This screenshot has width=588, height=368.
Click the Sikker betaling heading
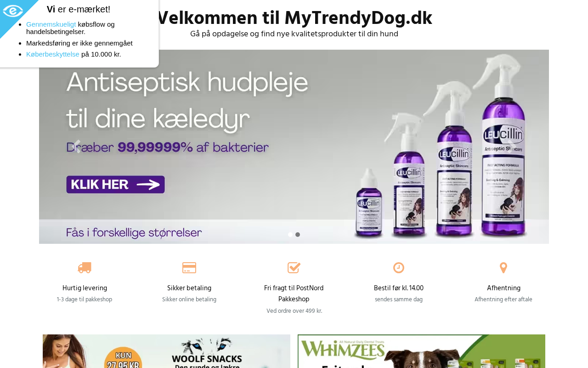189,288
